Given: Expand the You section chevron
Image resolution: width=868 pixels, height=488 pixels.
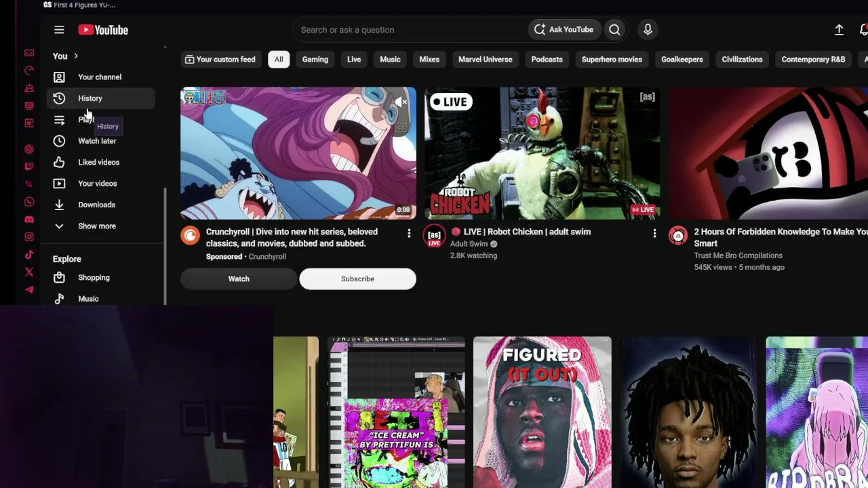Looking at the screenshot, I should pyautogui.click(x=76, y=56).
